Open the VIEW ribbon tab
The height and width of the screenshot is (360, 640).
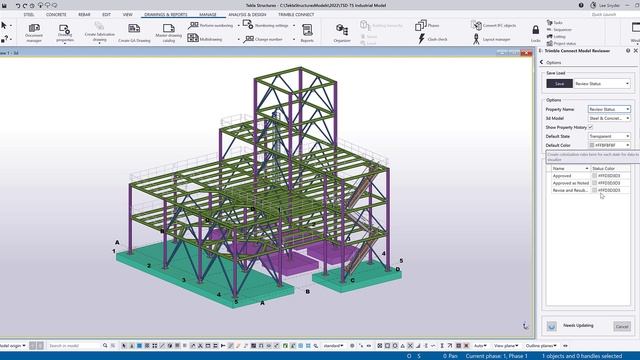[x=127, y=15]
